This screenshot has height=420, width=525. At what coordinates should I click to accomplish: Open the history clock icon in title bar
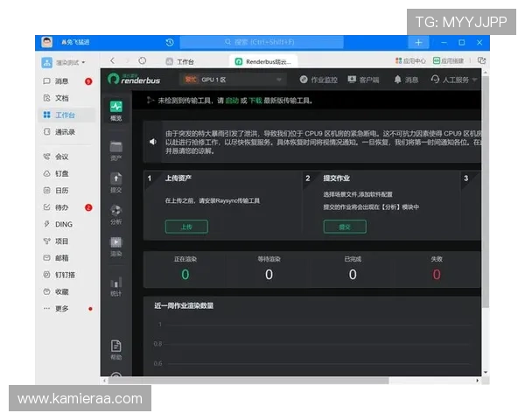point(170,42)
